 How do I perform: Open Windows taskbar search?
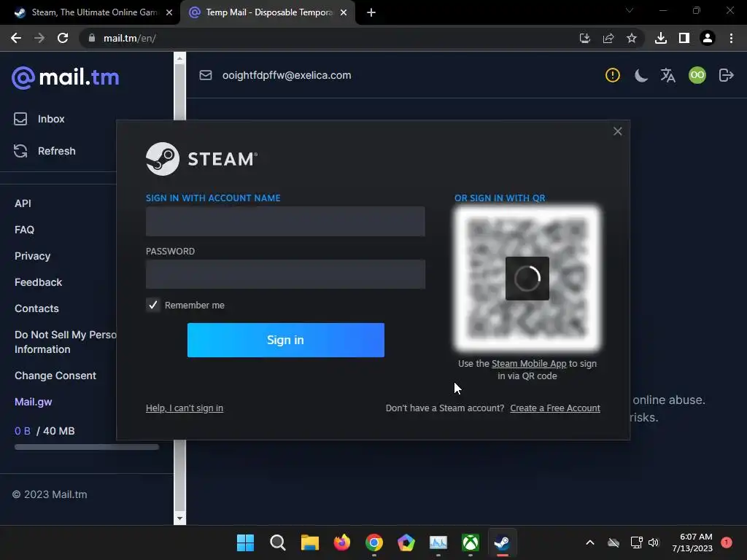[278, 542]
